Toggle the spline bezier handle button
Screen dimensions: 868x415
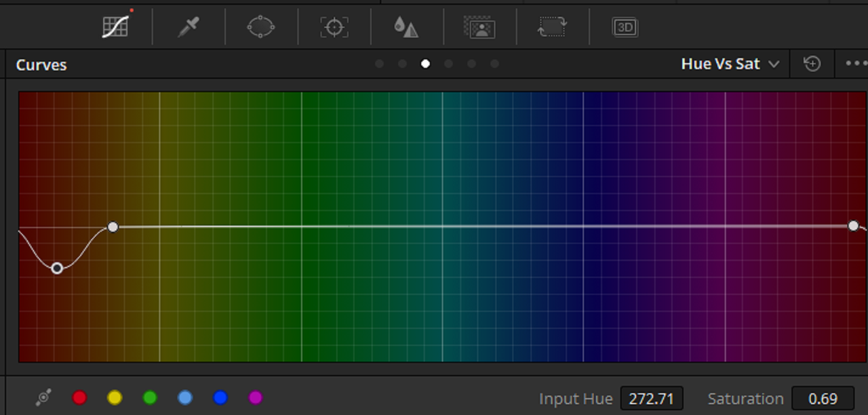[x=43, y=398]
